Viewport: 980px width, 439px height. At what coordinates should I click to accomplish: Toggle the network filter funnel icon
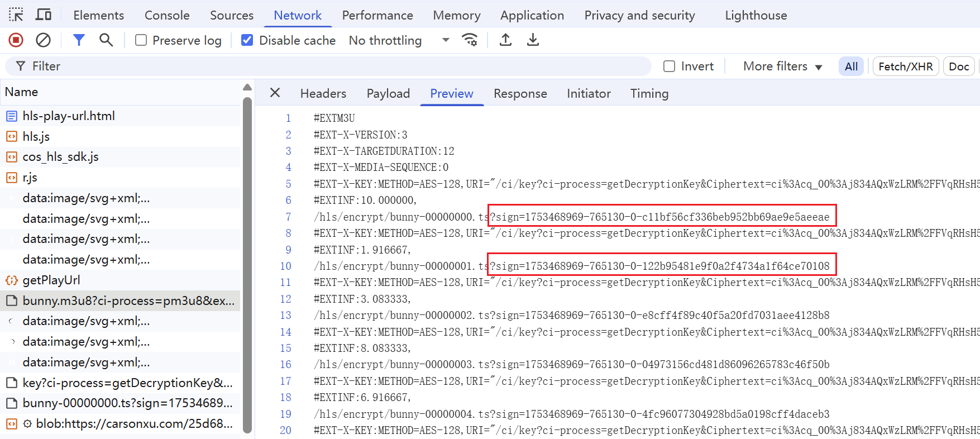click(x=79, y=40)
